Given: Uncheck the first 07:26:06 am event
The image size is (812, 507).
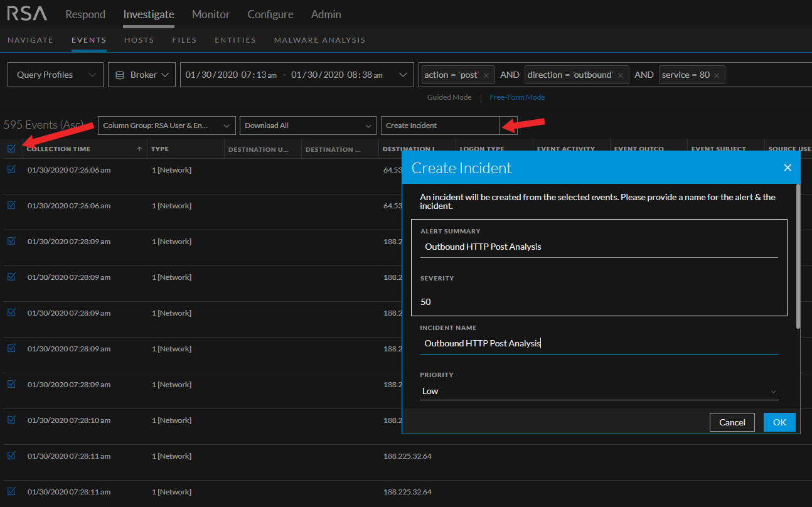Looking at the screenshot, I should pos(11,169).
